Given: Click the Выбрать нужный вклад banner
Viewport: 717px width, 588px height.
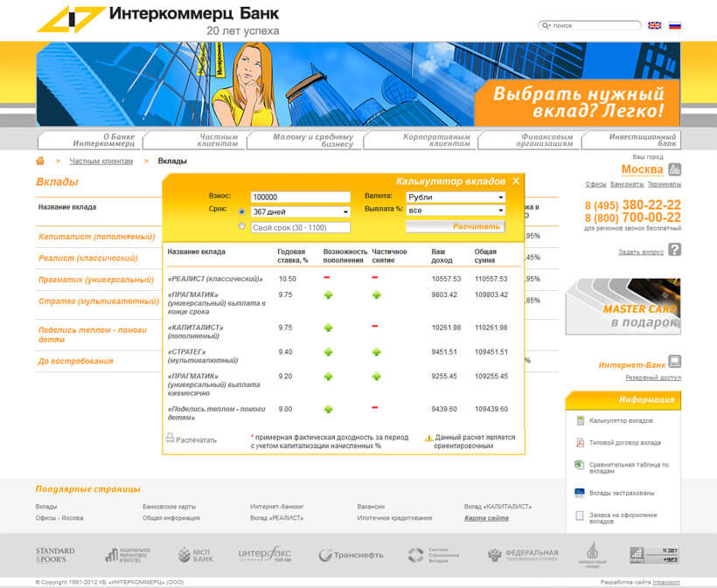Looking at the screenshot, I should click(577, 102).
